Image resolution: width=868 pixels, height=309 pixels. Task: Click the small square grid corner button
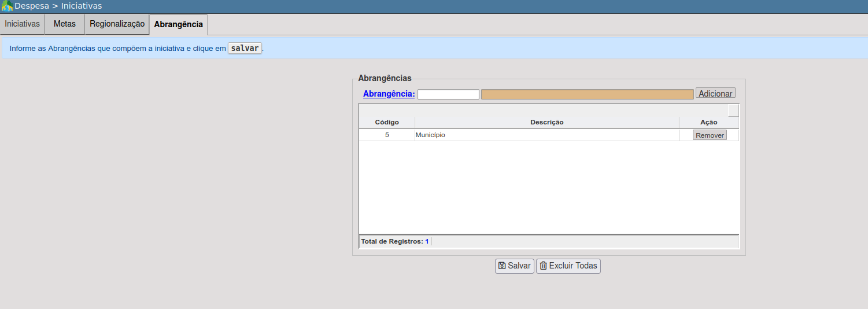point(733,111)
